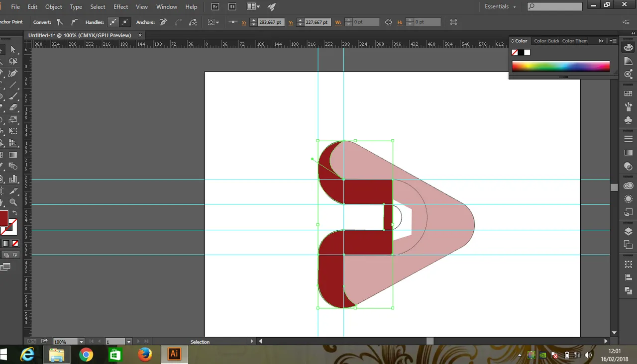Select the Free Transform tool
The image size is (637, 364).
13,132
